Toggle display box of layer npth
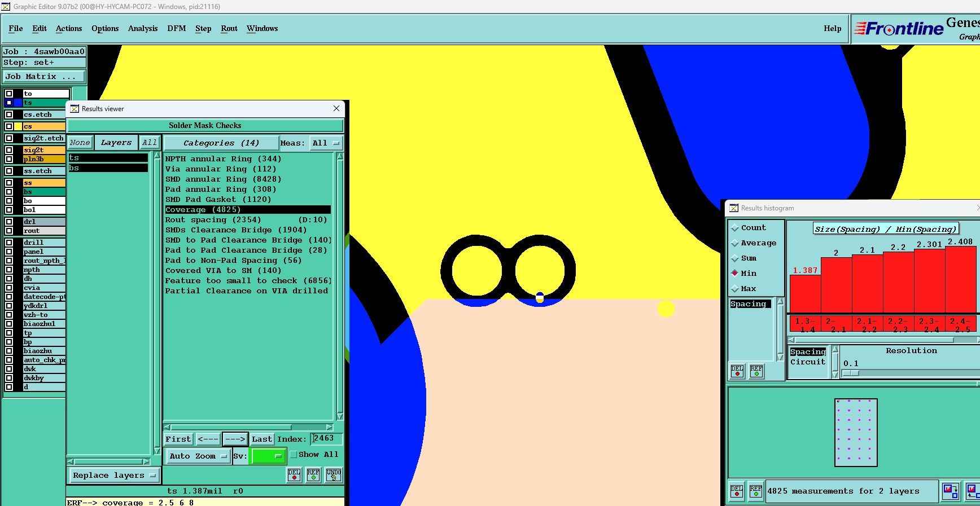This screenshot has height=506, width=980. (9, 270)
